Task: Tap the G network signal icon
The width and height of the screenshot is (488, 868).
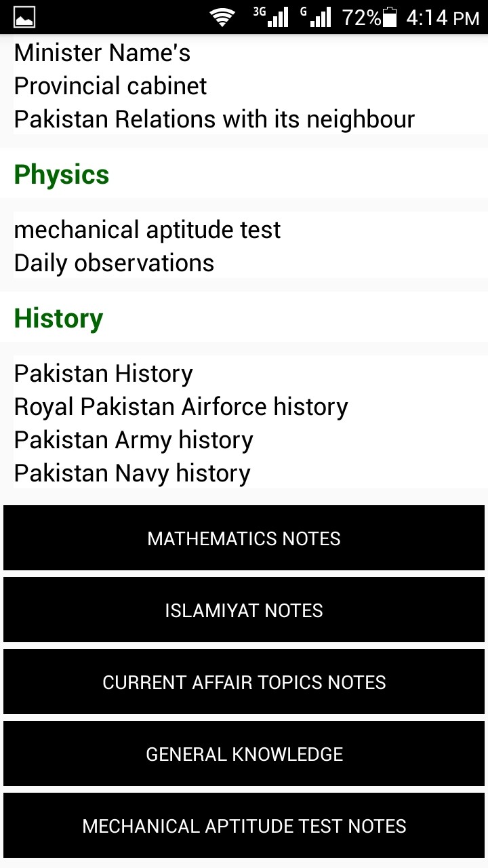Action: [x=317, y=17]
